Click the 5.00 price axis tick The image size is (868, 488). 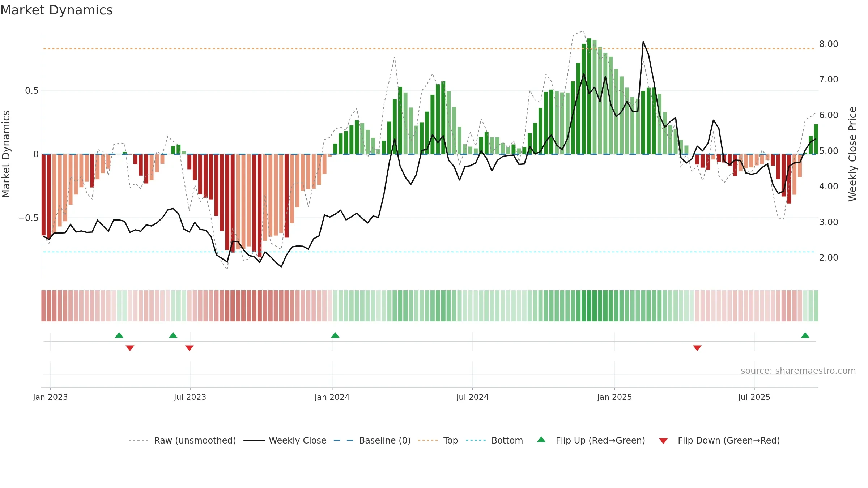coord(829,151)
